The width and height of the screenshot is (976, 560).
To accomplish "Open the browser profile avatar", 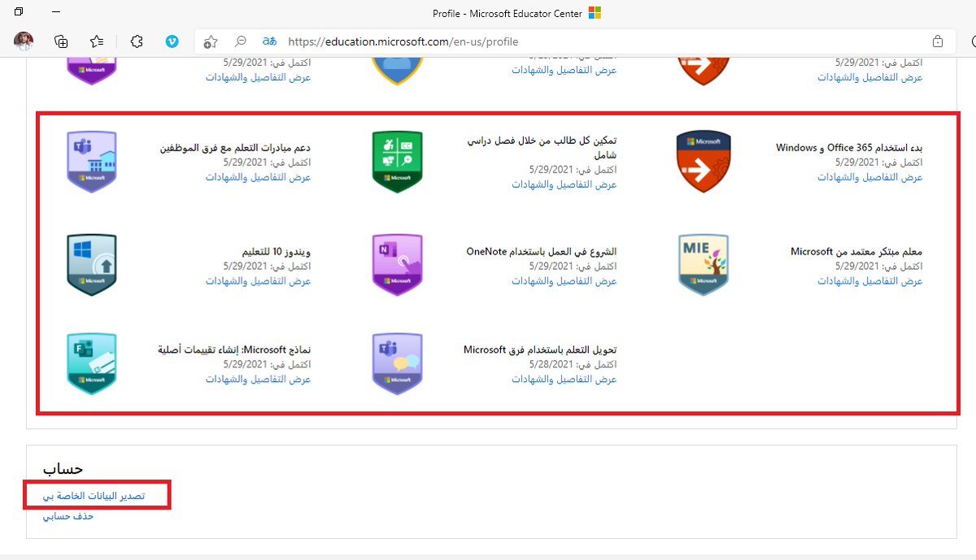I will pyautogui.click(x=24, y=41).
